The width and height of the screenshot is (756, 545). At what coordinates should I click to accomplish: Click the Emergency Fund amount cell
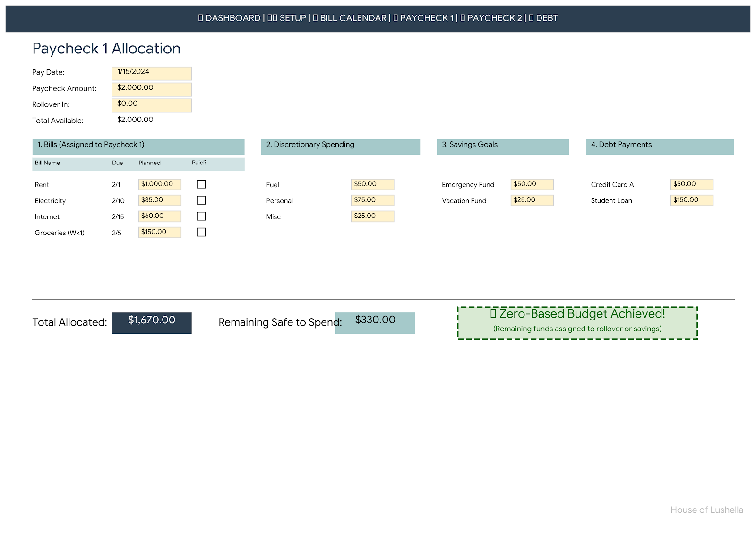[x=532, y=184]
